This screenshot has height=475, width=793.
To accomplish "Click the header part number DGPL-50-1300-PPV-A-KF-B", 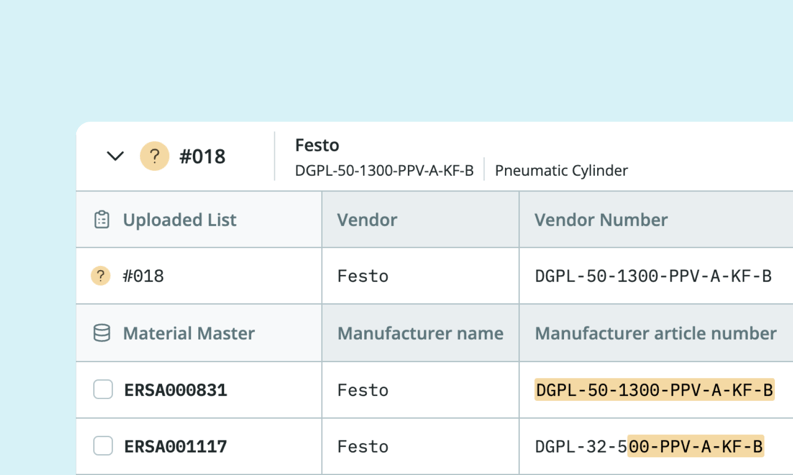I will click(x=384, y=170).
